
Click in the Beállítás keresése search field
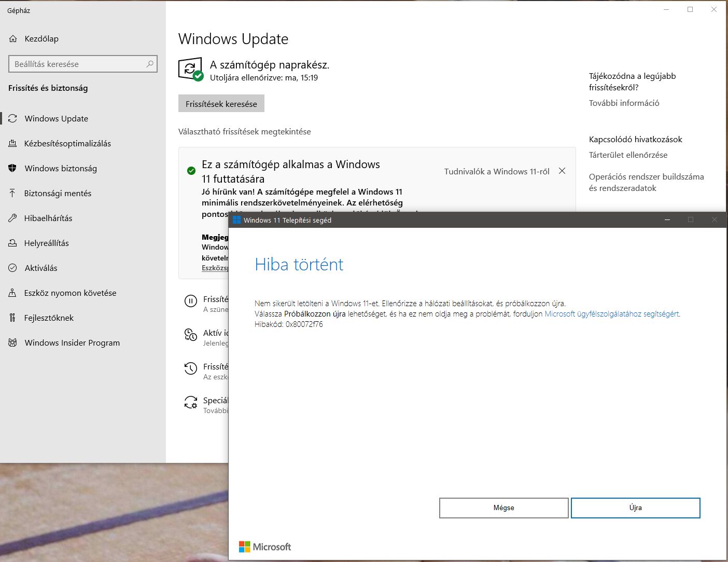pos(83,64)
